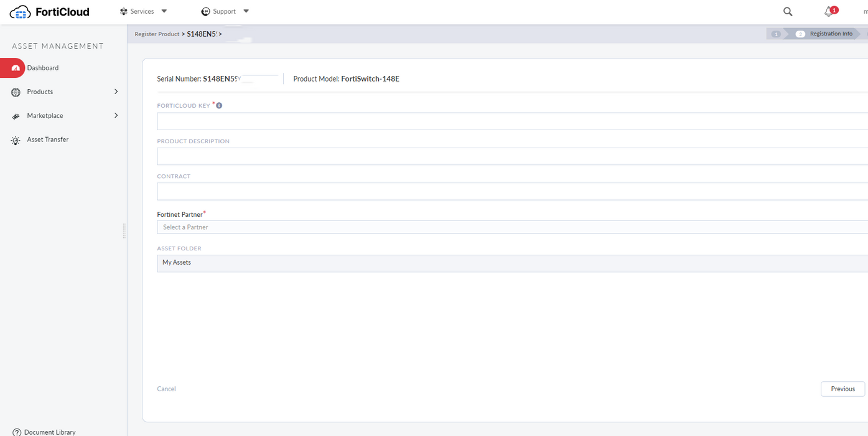868x436 pixels.
Task: Open the Services menu
Action: (143, 11)
